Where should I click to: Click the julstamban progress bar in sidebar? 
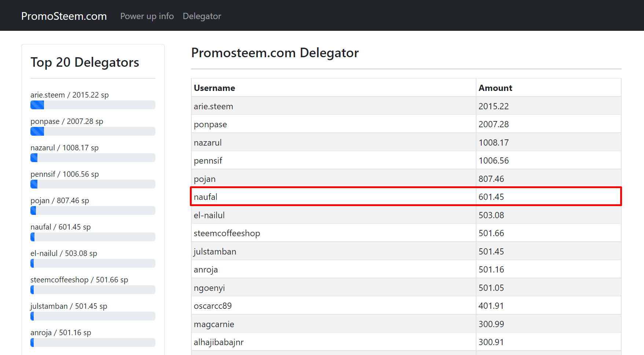tap(93, 316)
